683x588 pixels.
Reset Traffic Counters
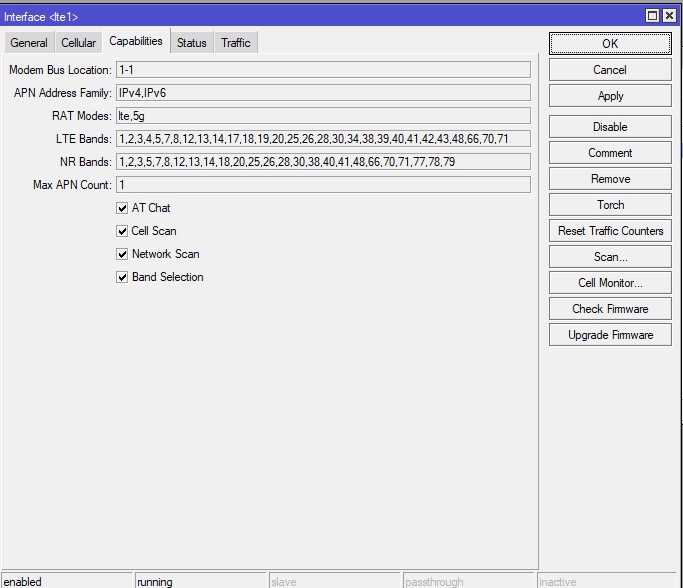610,231
